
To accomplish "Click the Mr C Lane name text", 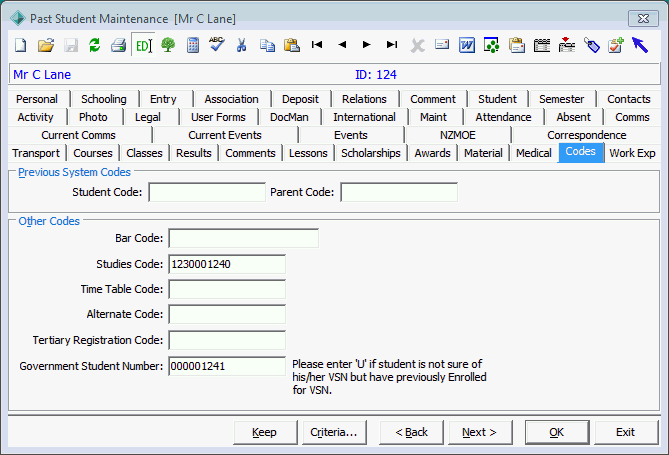I will click(42, 75).
